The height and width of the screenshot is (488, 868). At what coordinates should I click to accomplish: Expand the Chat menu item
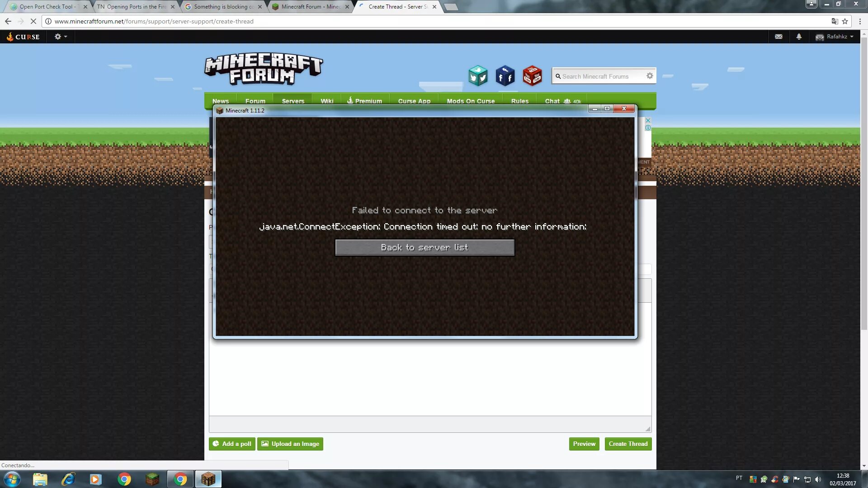tap(552, 100)
